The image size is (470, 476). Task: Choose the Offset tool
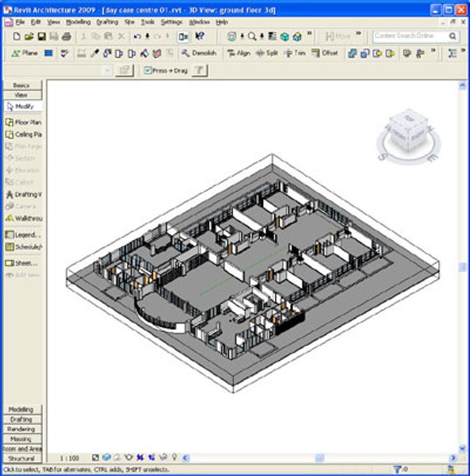click(324, 53)
